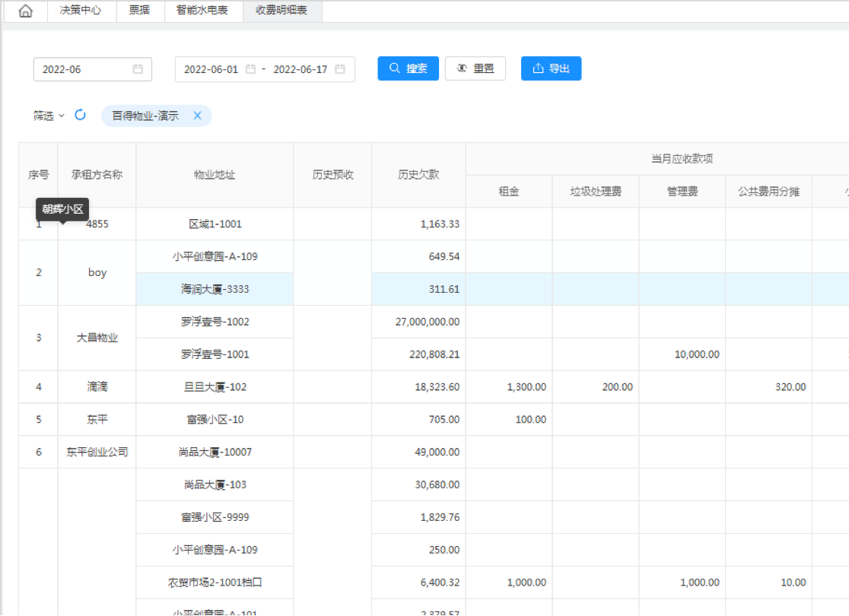The height and width of the screenshot is (616, 849).
Task: Set the end date 2022-06-17 field
Action: click(x=300, y=69)
